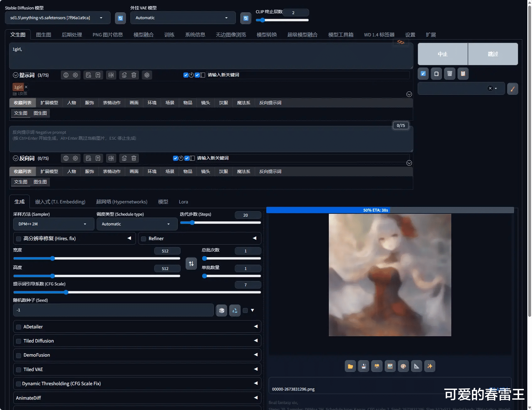Click the trash bin icon below the 跳过 button
The width and height of the screenshot is (532, 410).
450,74
